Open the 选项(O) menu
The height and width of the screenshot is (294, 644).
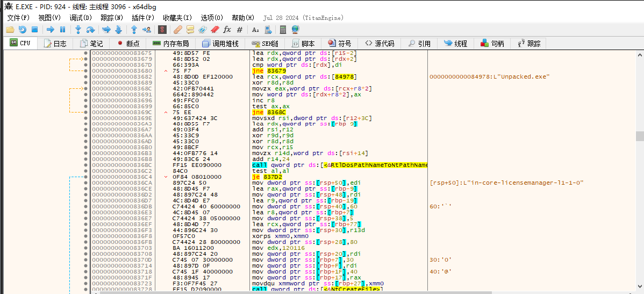click(x=212, y=18)
